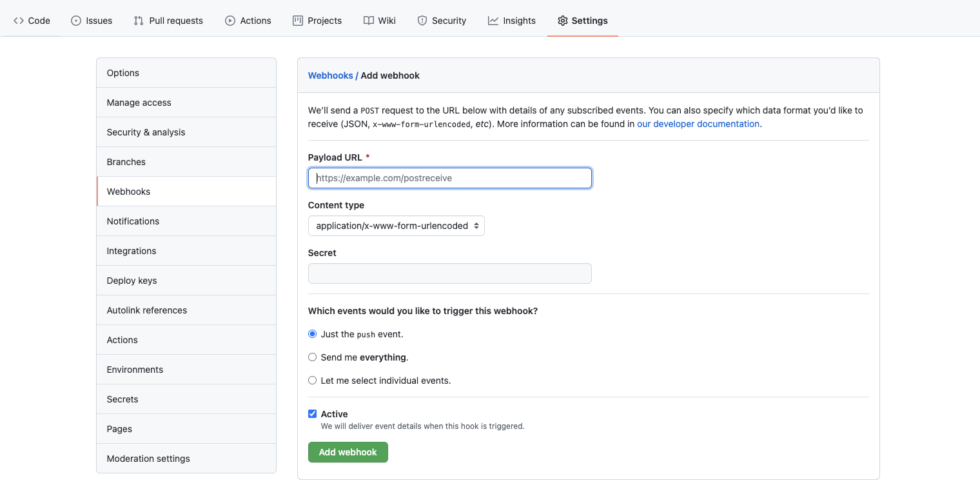Click the Security shield icon
This screenshot has width=980, height=496.
tap(422, 21)
